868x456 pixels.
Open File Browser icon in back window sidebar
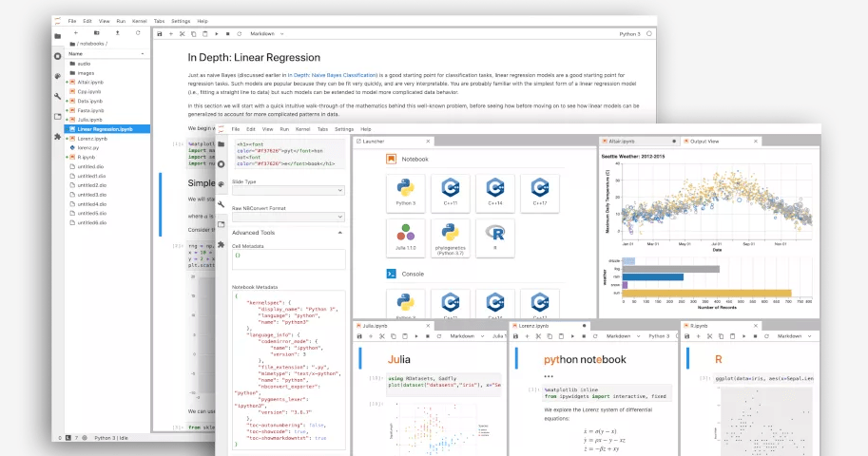[58, 36]
